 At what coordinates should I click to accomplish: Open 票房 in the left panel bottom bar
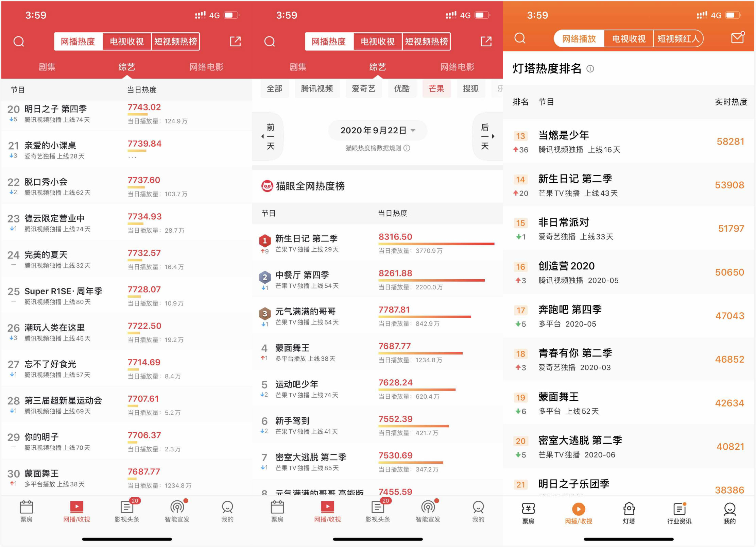(x=26, y=511)
